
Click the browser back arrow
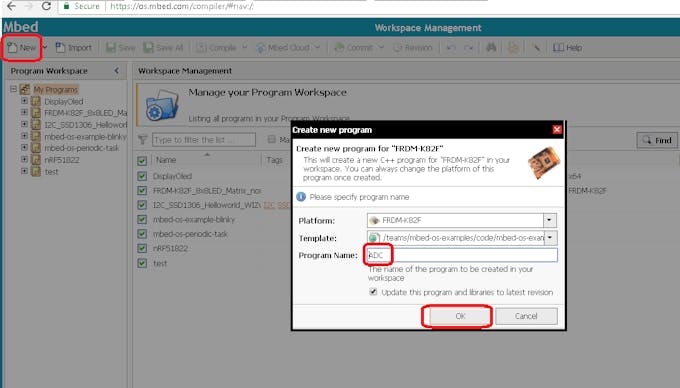[x=11, y=6]
